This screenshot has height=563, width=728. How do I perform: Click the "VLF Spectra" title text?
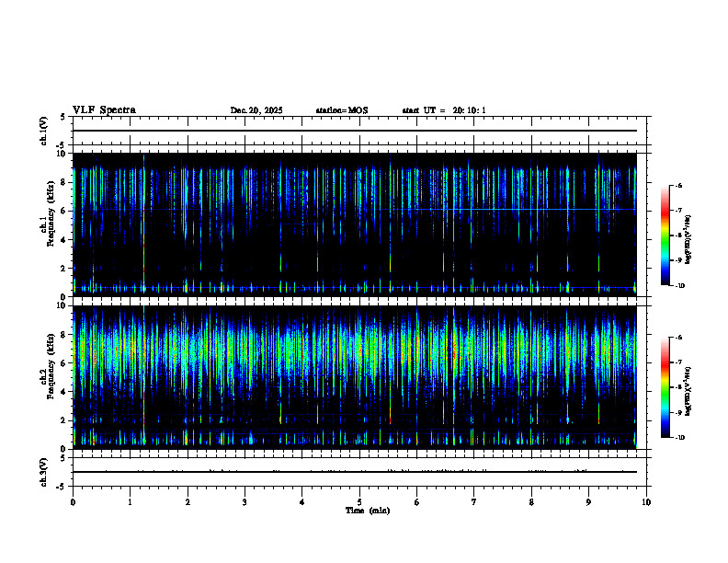(x=104, y=110)
